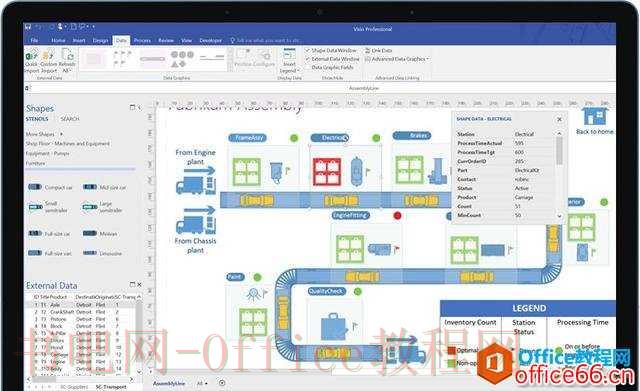Click the Link Data icon

tap(367, 50)
